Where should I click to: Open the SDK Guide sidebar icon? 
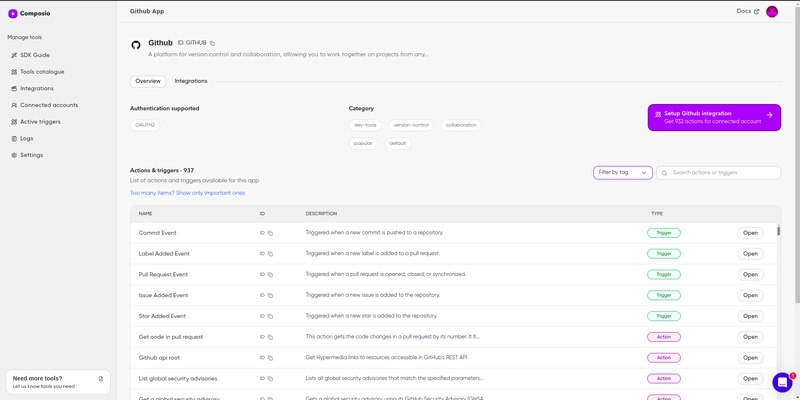(14, 55)
